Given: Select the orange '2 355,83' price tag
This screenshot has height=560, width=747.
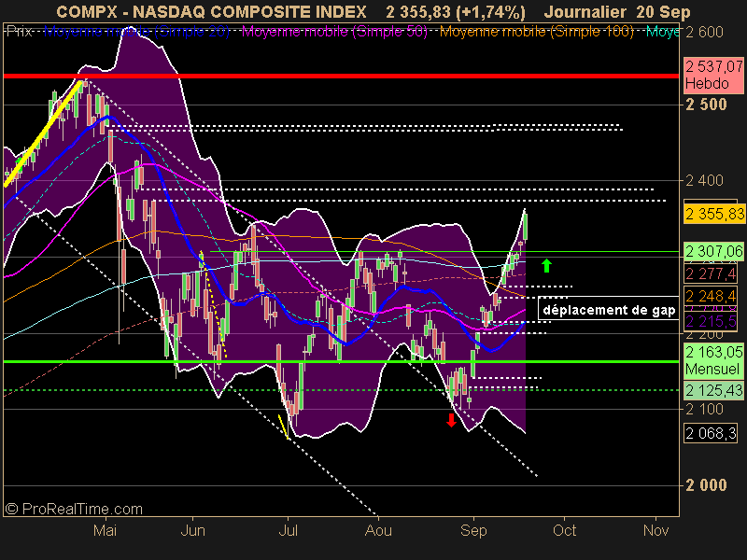Looking at the screenshot, I should pyautogui.click(x=714, y=214).
